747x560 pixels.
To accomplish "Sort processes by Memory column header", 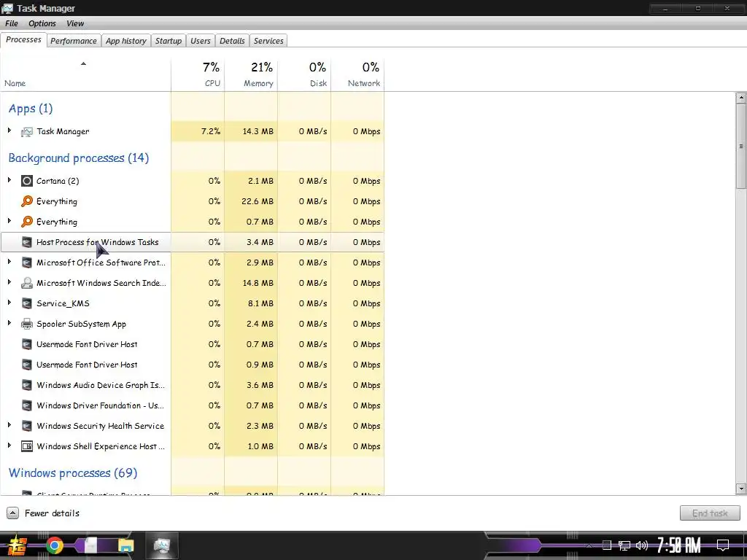I will pos(251,75).
